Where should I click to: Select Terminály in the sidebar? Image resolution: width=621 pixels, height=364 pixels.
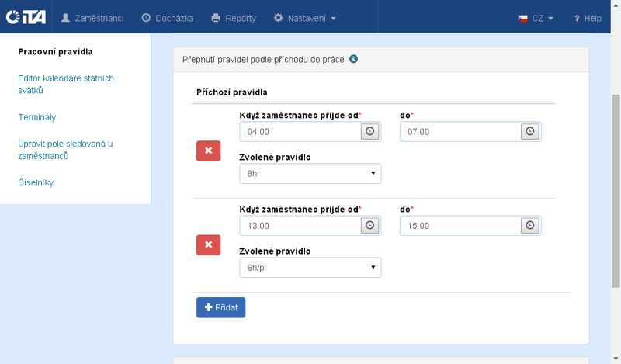[37, 117]
